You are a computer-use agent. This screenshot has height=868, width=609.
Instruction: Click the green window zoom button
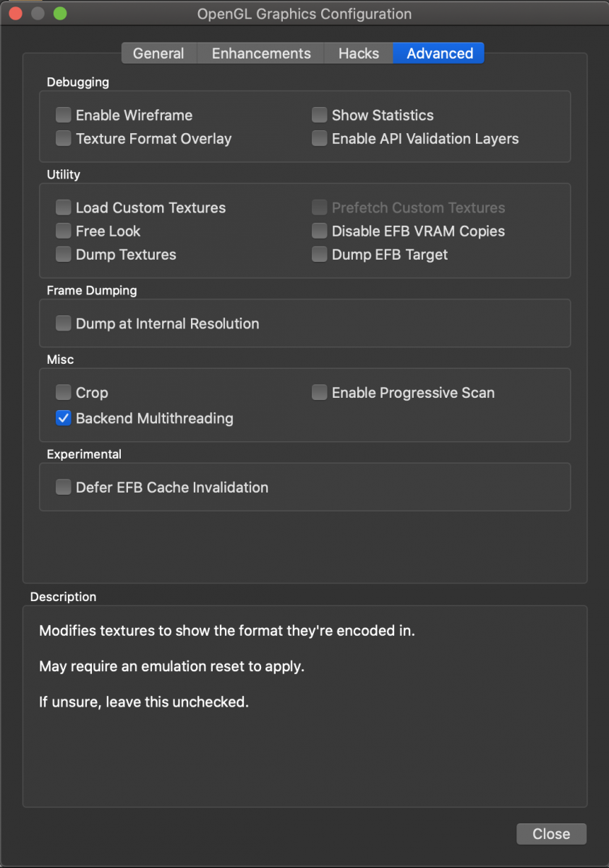[x=60, y=14]
